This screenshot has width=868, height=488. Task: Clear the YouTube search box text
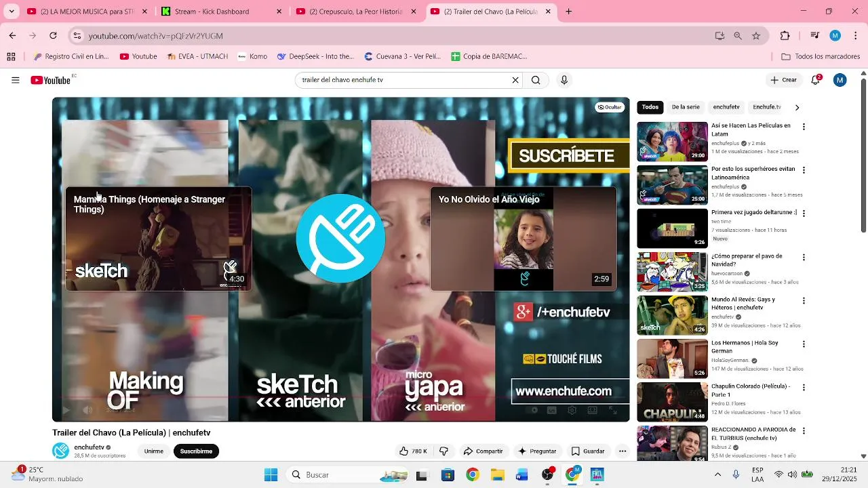coord(515,80)
